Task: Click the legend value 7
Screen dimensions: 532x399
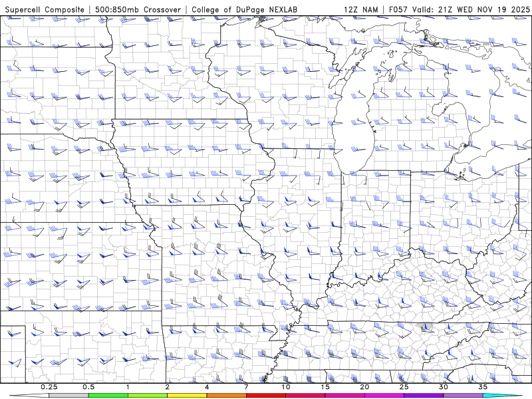Action: pyautogui.click(x=246, y=387)
